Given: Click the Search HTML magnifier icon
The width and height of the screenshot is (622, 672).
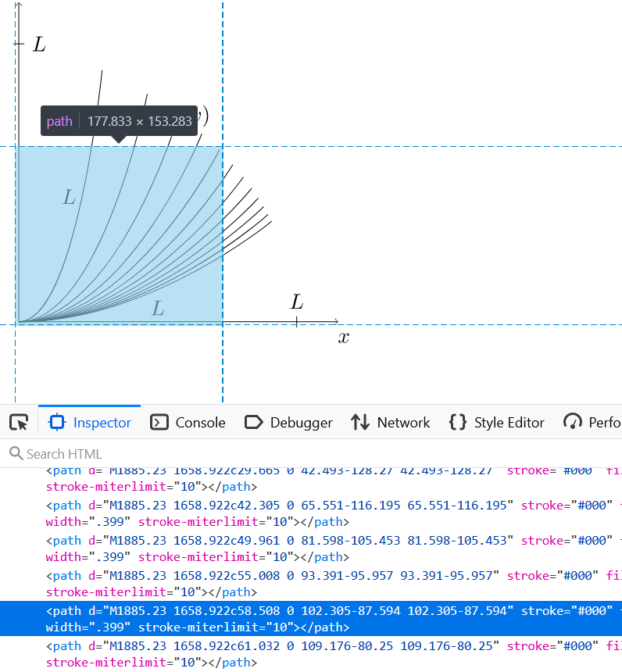Looking at the screenshot, I should [x=16, y=453].
